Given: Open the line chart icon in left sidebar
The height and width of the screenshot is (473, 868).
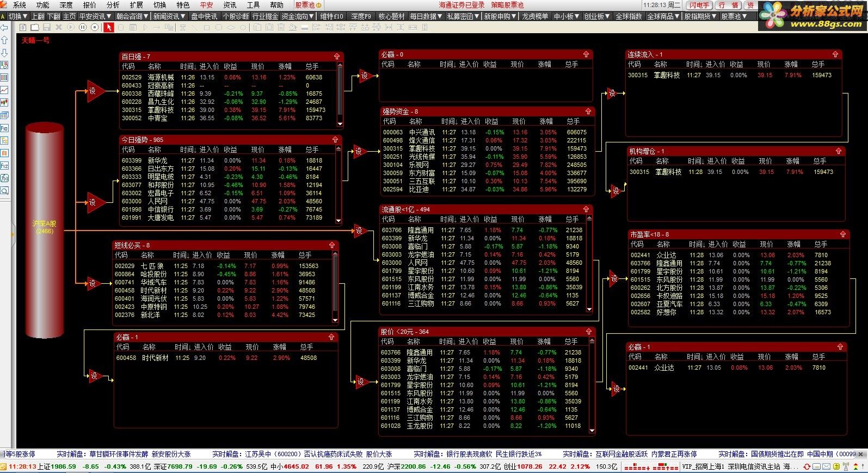Looking at the screenshot, I should 4,90.
